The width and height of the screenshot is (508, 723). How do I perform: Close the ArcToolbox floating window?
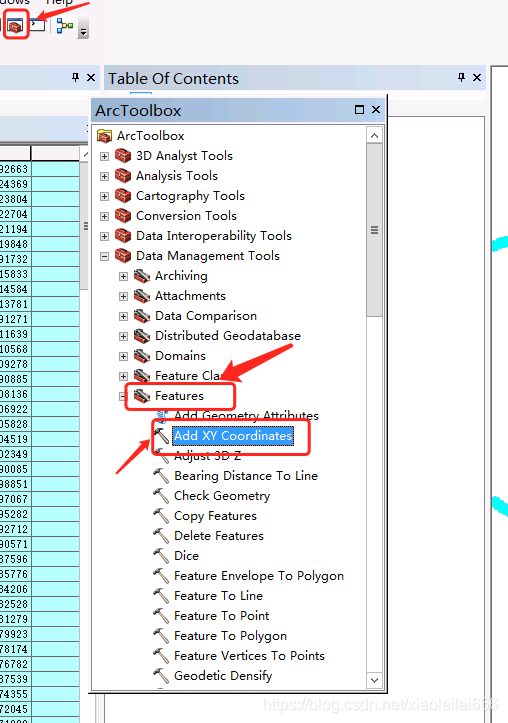376,110
